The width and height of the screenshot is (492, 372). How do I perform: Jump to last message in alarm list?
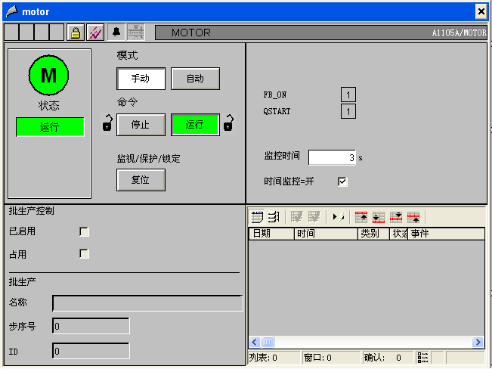coord(378,217)
